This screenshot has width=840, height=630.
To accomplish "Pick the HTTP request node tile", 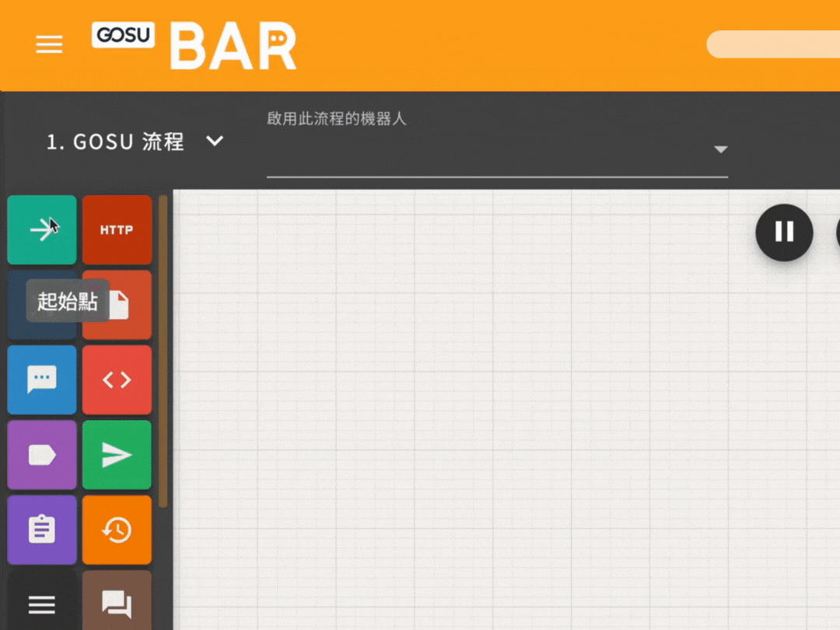I will pyautogui.click(x=117, y=229).
